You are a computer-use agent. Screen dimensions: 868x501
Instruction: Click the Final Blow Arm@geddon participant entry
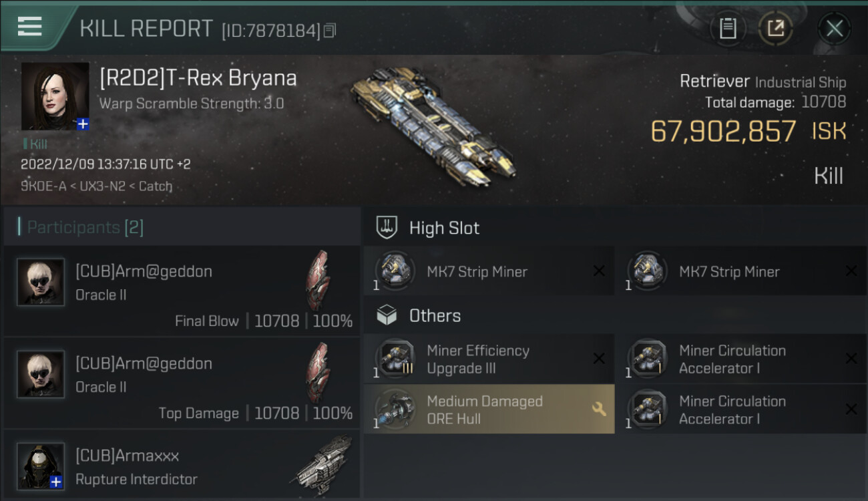coord(182,291)
